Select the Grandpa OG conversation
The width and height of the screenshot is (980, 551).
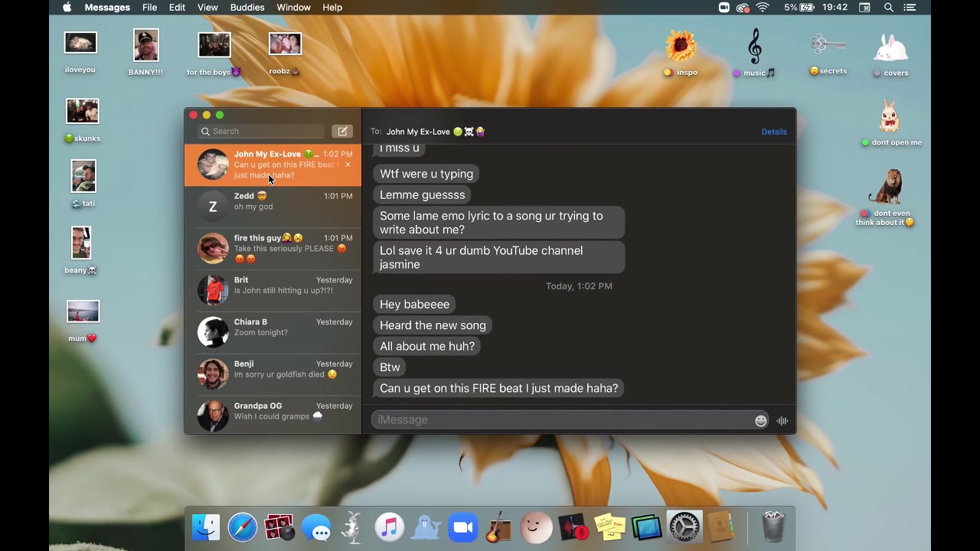pos(273,416)
